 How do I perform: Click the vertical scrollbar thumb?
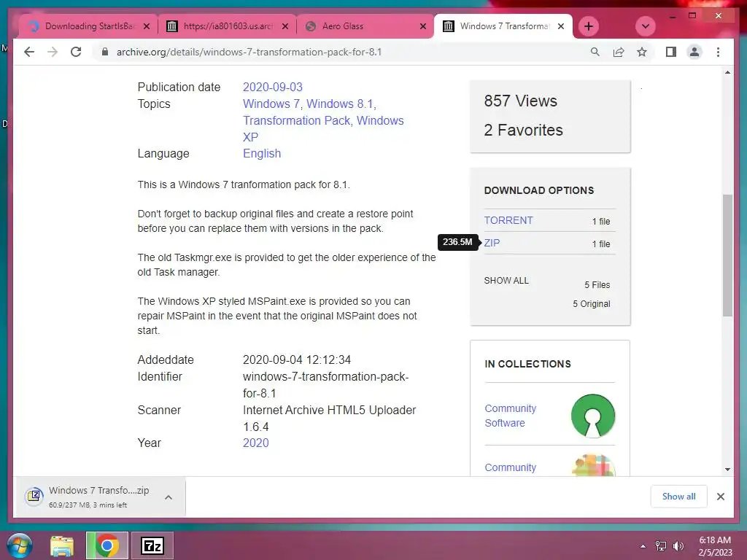[x=727, y=255]
